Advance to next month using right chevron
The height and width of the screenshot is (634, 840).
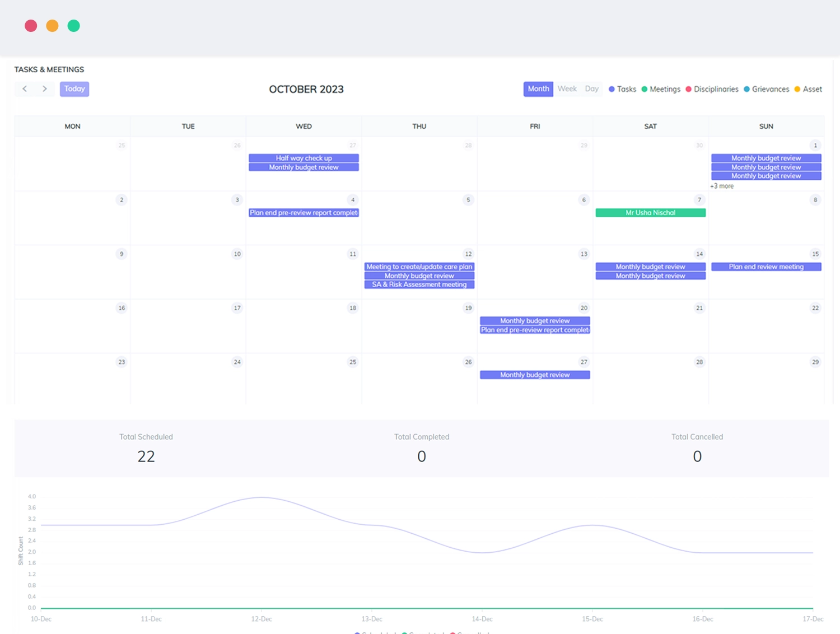point(45,89)
